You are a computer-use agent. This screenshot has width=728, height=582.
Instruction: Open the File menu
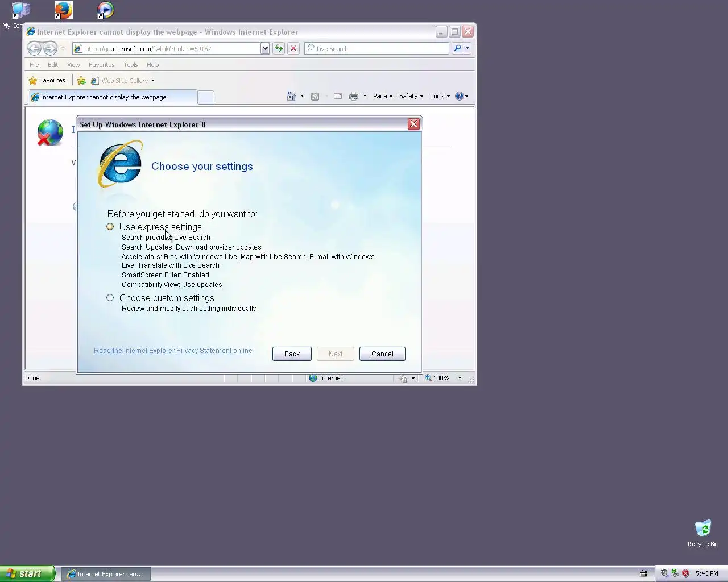coord(34,65)
